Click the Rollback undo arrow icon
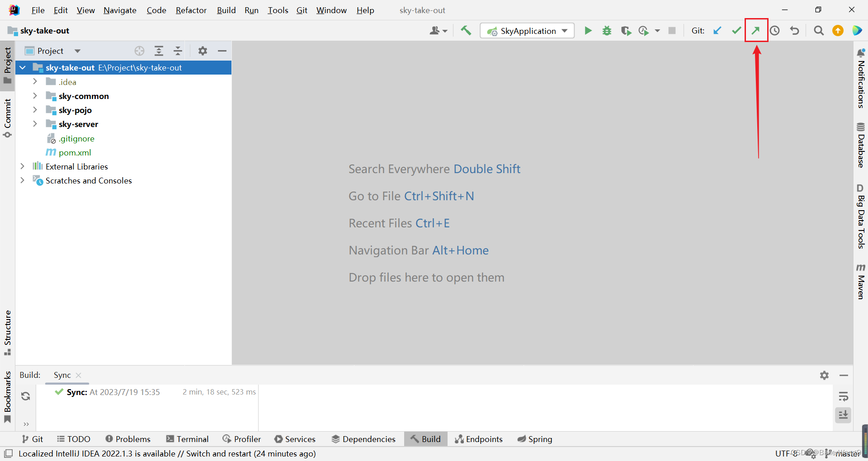868x461 pixels. click(794, 30)
